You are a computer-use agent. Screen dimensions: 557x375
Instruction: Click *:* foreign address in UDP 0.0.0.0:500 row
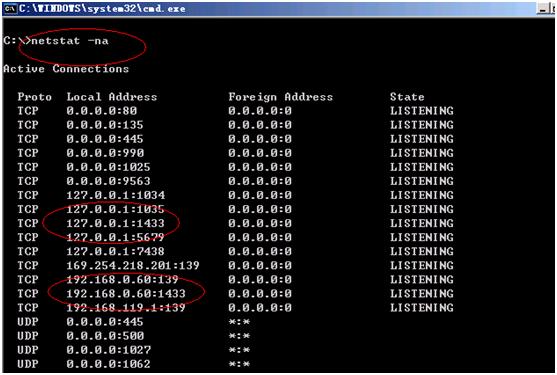[x=239, y=336]
